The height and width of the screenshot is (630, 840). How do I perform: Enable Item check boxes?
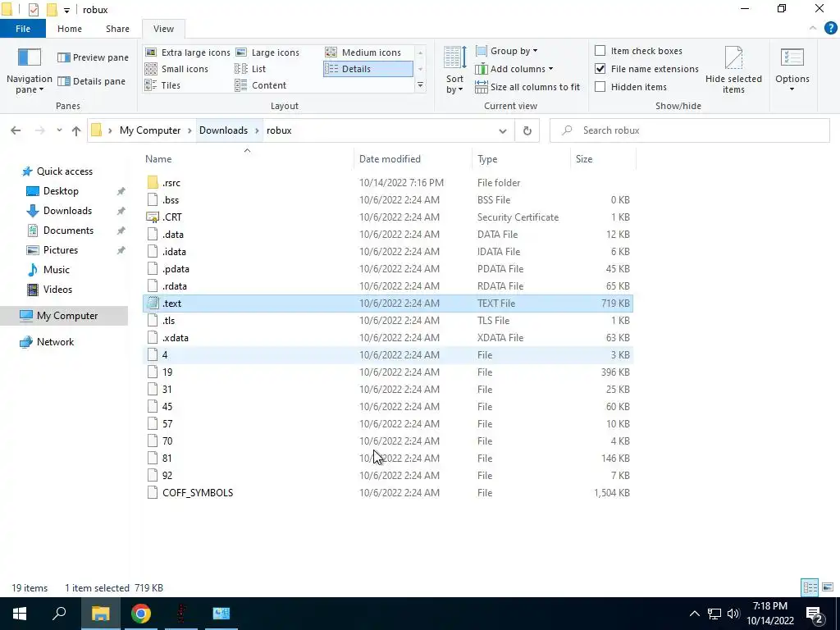(x=638, y=50)
